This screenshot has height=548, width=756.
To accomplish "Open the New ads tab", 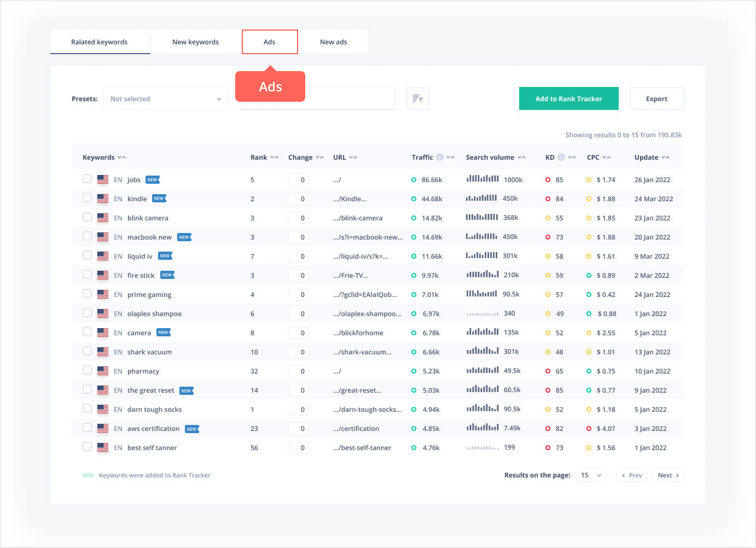I will pyautogui.click(x=333, y=42).
